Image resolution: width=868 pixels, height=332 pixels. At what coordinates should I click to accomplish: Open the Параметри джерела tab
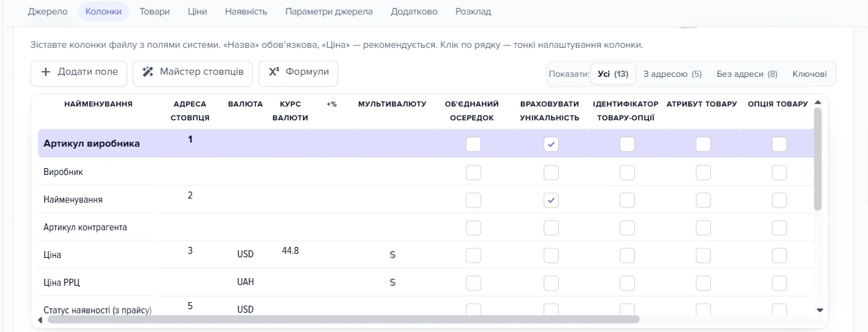[329, 12]
